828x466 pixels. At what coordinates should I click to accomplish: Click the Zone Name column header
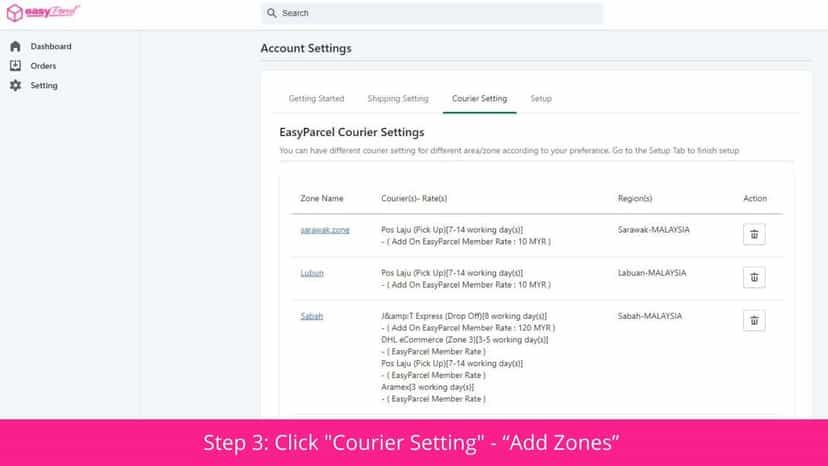point(322,199)
